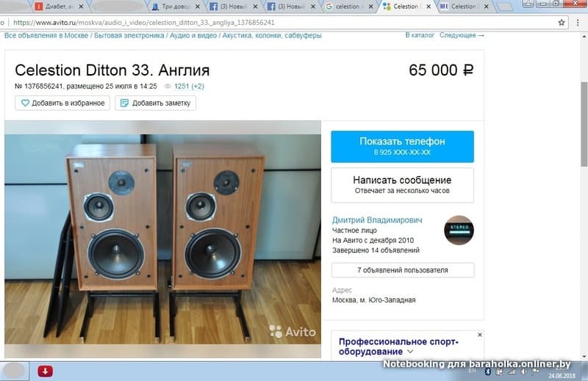Viewport: 588px width, 381px height.
Task: Close the Три довода tab
Action: [197, 7]
